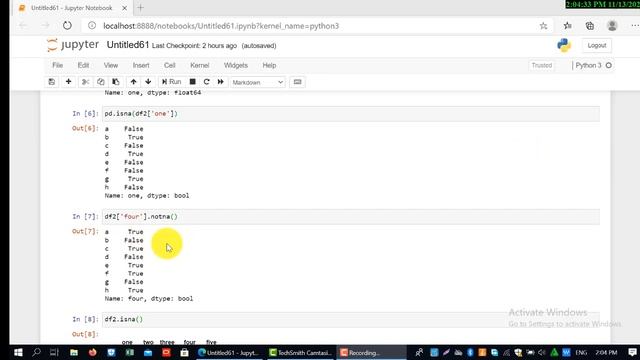The width and height of the screenshot is (640, 360).
Task: Move selected cell up arrow
Action: click(x=133, y=82)
